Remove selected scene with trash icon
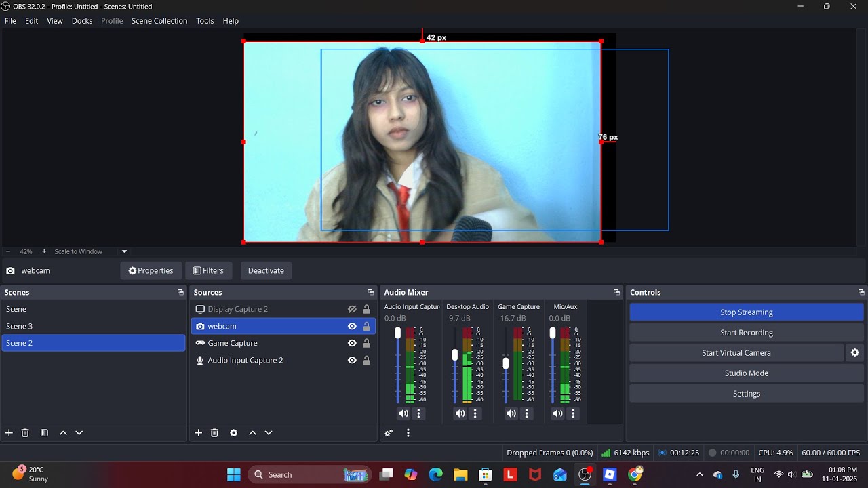 (25, 433)
